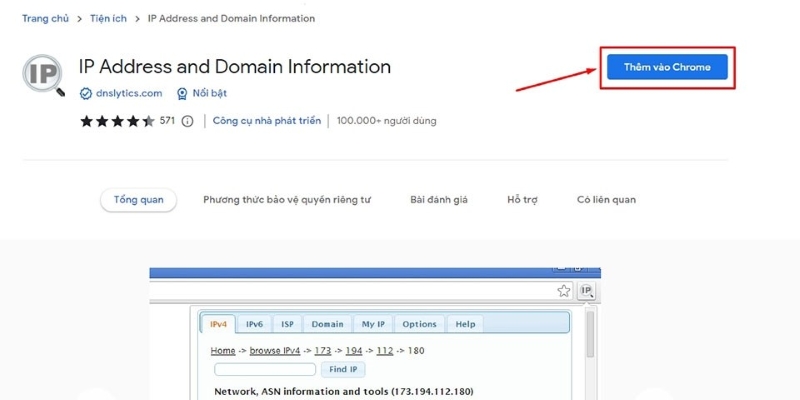The width and height of the screenshot is (800, 400).
Task: Open the rating info circle icon
Action: pos(187,121)
